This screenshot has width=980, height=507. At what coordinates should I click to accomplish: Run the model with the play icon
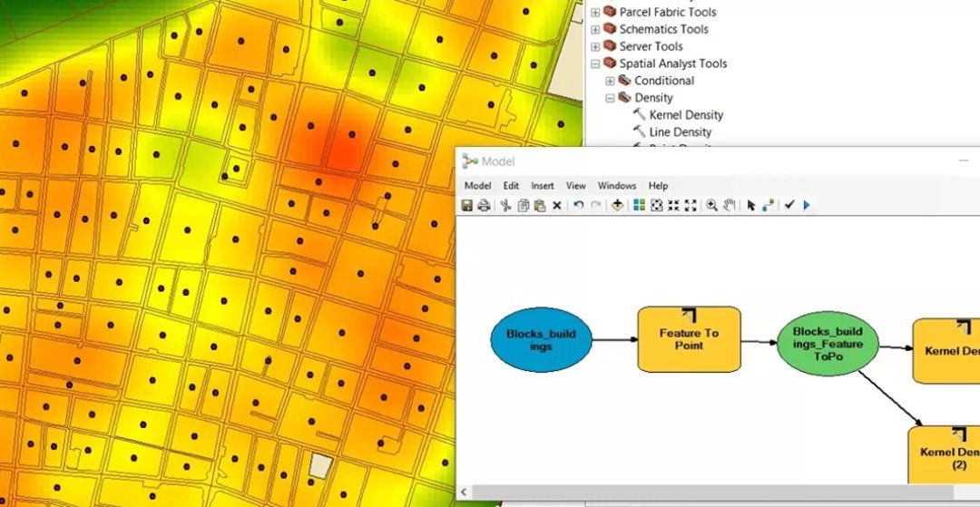[807, 205]
